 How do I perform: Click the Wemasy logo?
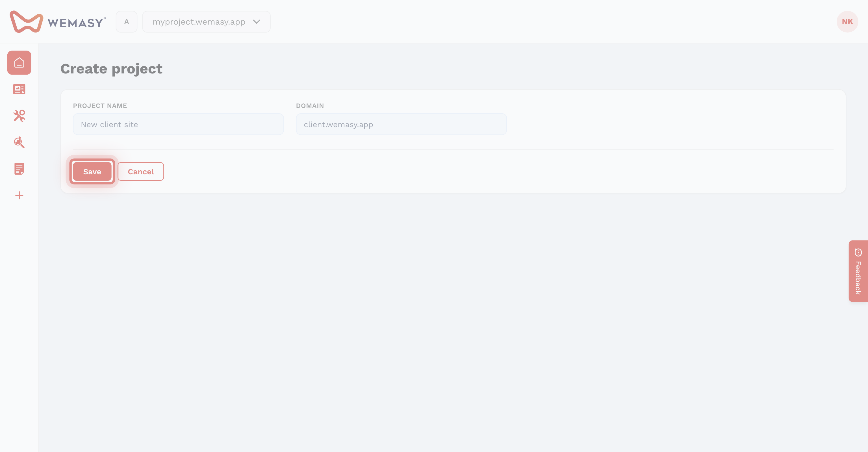point(58,22)
